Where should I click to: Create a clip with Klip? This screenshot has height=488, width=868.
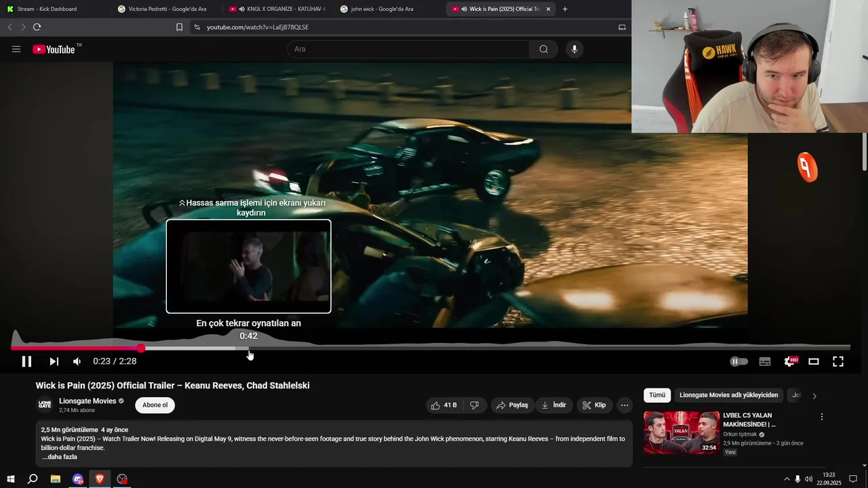pyautogui.click(x=594, y=405)
